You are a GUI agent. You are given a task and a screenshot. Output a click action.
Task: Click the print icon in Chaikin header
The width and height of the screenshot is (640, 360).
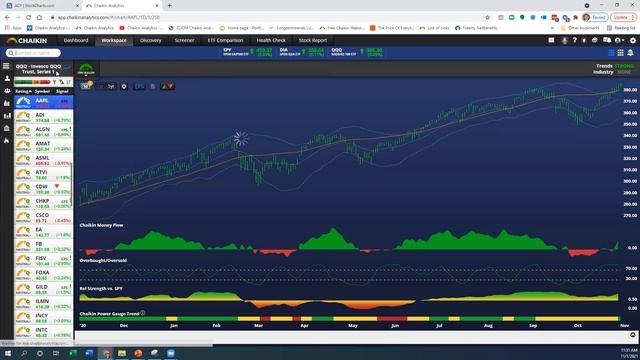594,40
